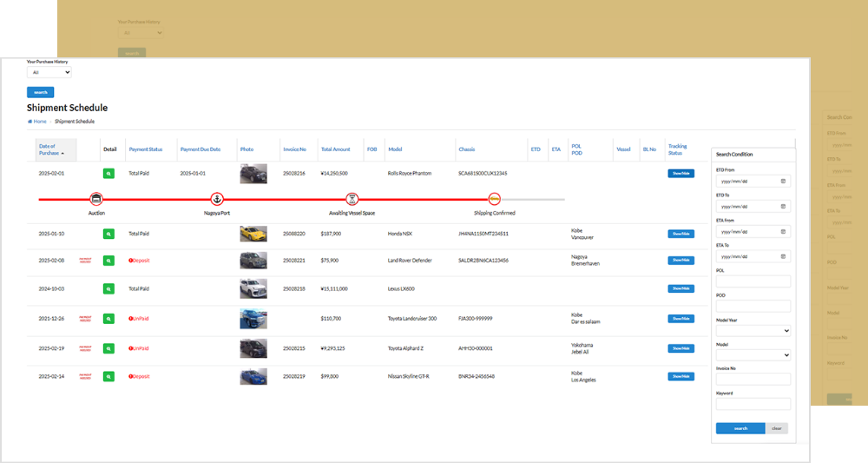The image size is (868, 463).
Task: Click the clear button in Search Condition
Action: pyautogui.click(x=777, y=428)
